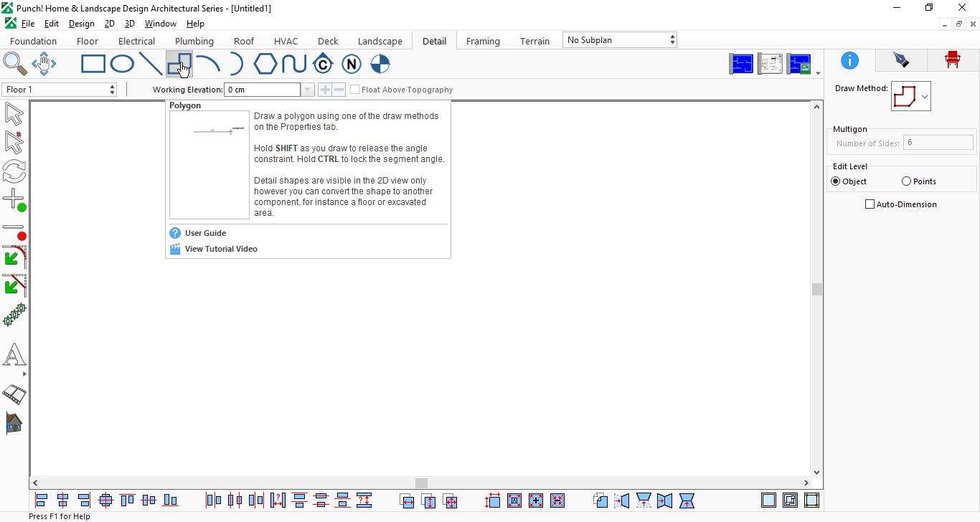The image size is (980, 522).
Task: Open the red chair furnishings tab
Action: pos(953,60)
